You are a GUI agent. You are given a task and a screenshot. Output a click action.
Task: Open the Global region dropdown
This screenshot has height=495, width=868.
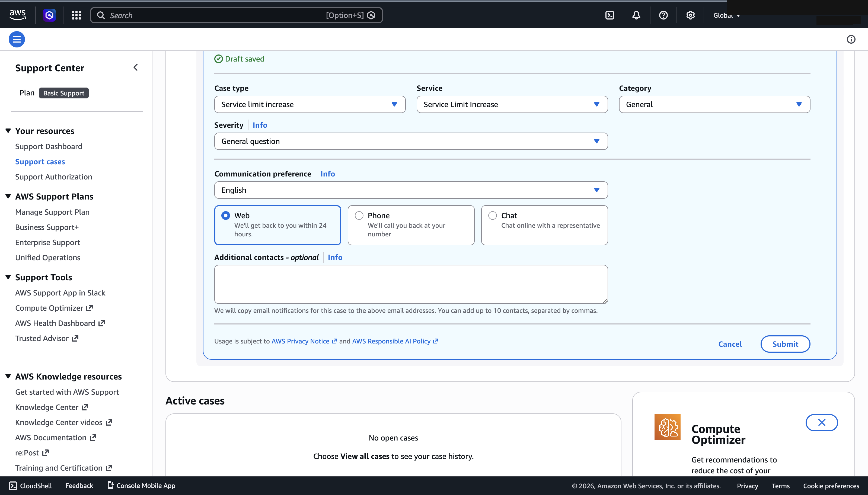726,15
